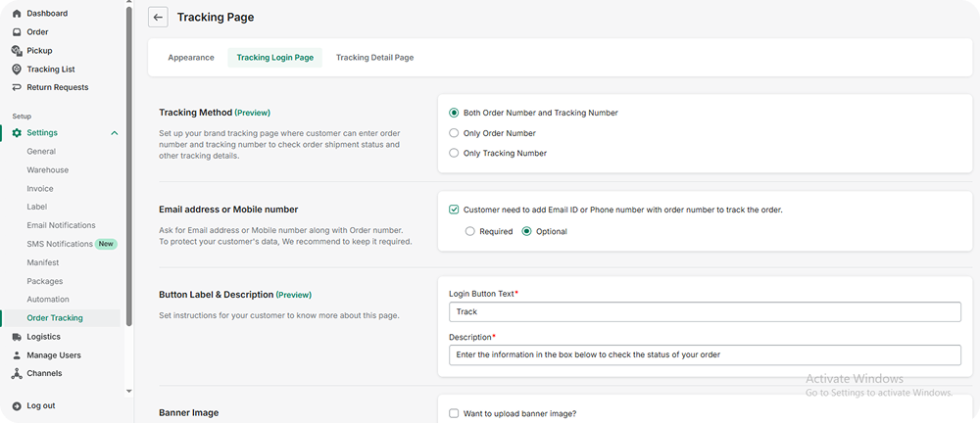Viewport: 980px width, 423px height.
Task: Click the Log out icon
Action: point(17,405)
